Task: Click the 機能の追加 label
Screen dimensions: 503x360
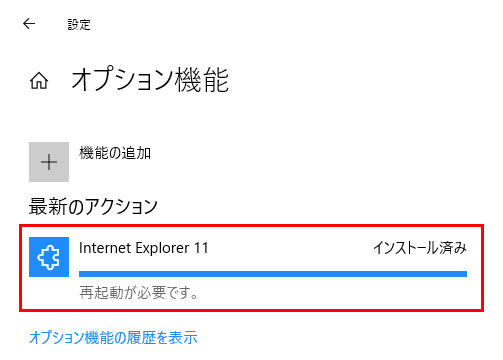Action: (115, 153)
